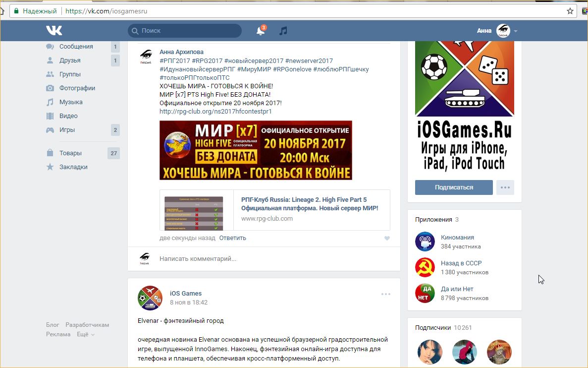Open Друзья in the sidebar
588x368 pixels.
70,61
